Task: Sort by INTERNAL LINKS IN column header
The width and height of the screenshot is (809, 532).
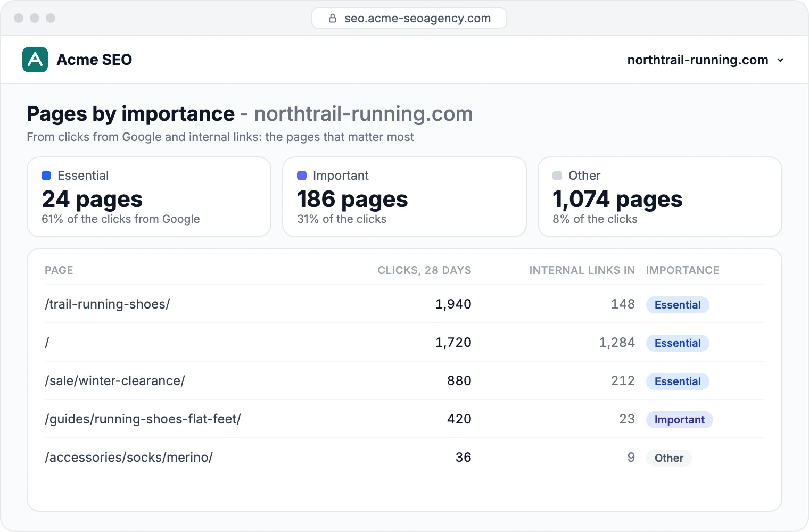Action: pyautogui.click(x=582, y=270)
